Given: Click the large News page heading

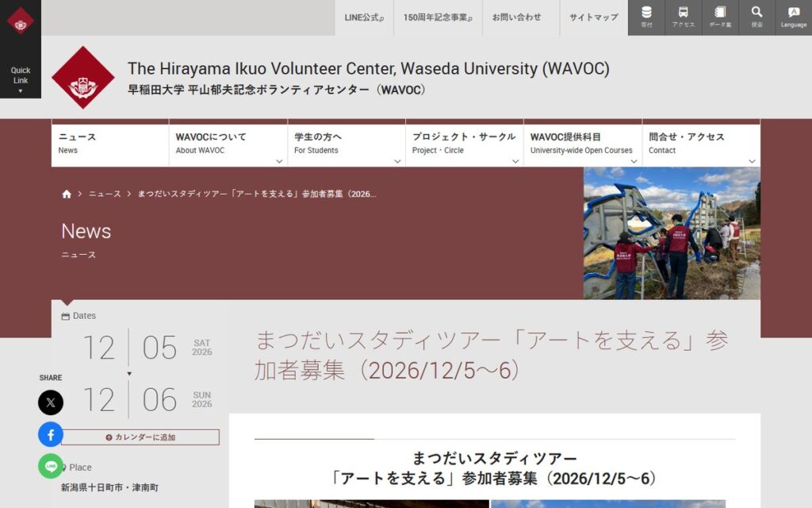Looking at the screenshot, I should tap(86, 231).
